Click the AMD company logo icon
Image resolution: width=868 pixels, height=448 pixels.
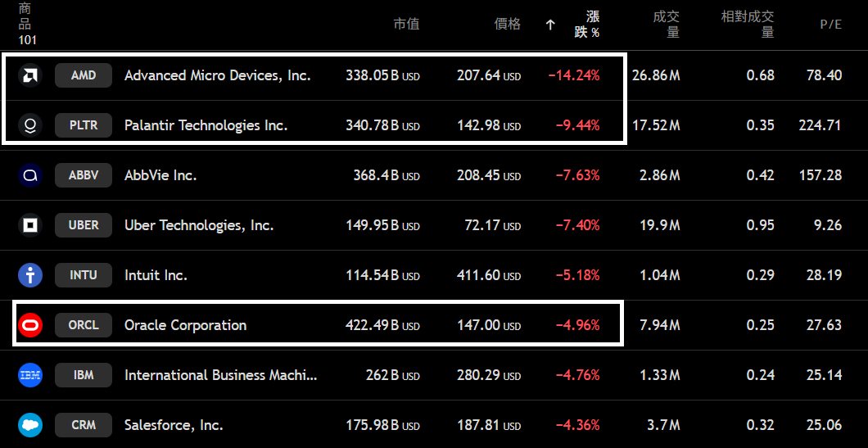(x=30, y=75)
